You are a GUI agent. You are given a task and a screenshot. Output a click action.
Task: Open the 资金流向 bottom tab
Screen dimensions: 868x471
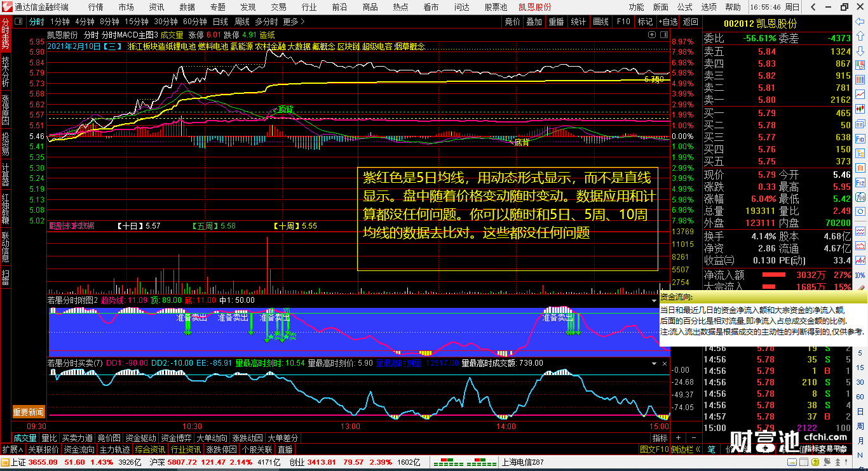79,449
